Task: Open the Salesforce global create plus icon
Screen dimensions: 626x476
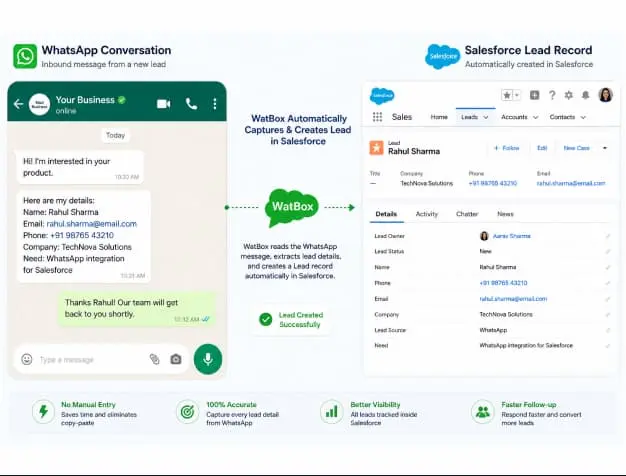Action: click(x=534, y=95)
